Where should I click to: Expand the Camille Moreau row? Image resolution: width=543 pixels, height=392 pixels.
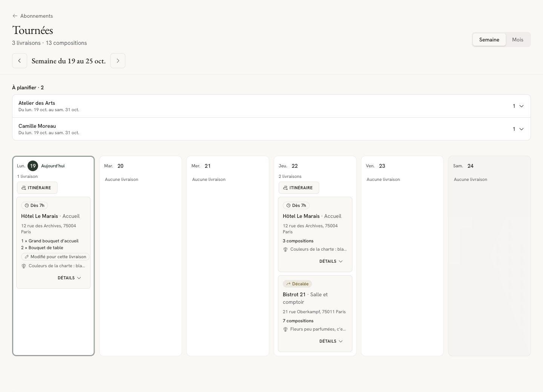pos(271,129)
